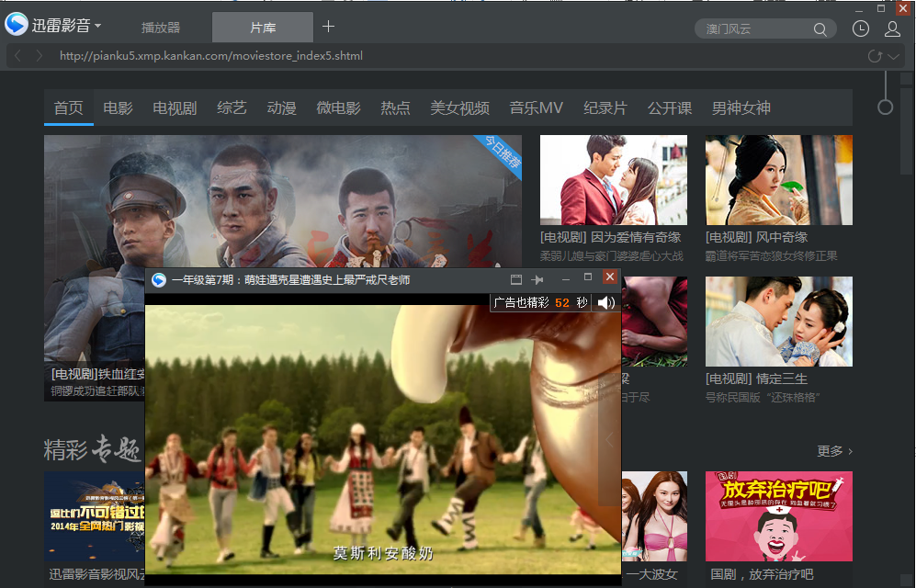
Task: Click the URL address field
Action: point(456,55)
